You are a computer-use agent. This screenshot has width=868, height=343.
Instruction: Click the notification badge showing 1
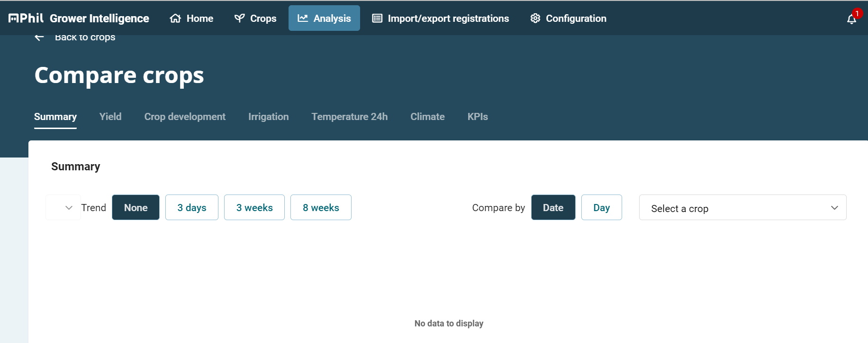[857, 13]
